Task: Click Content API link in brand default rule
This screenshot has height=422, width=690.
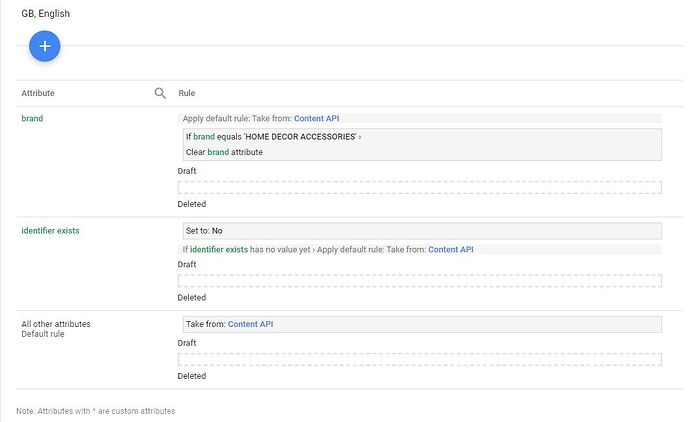Action: (x=316, y=118)
